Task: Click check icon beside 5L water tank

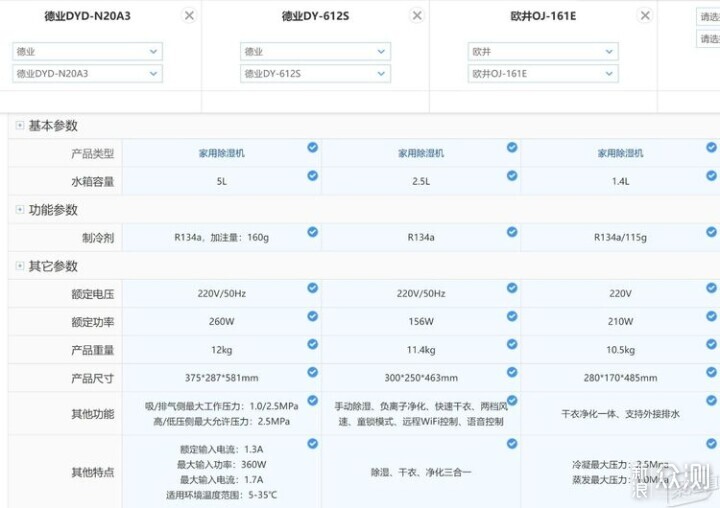Action: [313, 175]
